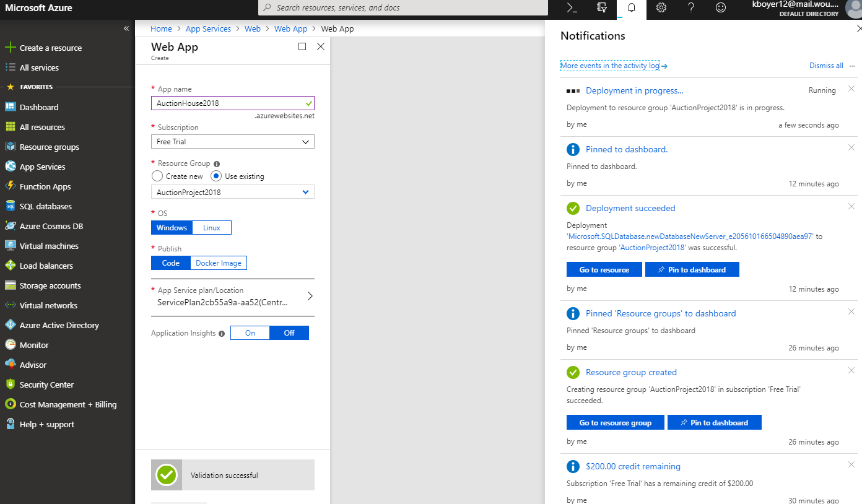Click the App Services breadcrumb
Viewport: 862px width, 504px height.
[x=208, y=28]
